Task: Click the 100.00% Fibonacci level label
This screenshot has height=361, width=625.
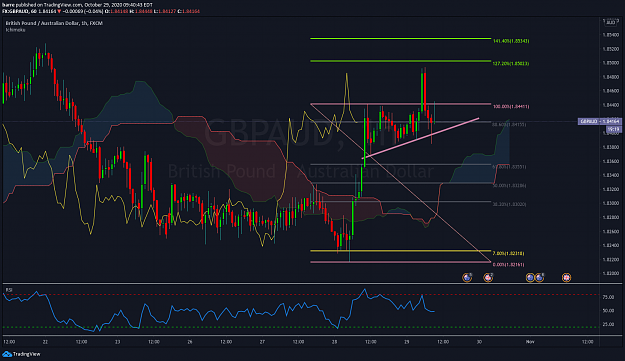Action: [511, 106]
